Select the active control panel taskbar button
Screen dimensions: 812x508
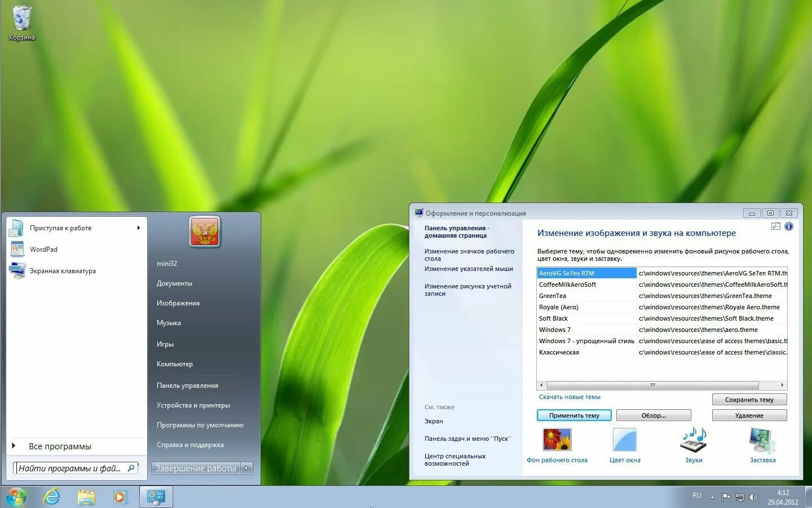pyautogui.click(x=156, y=497)
